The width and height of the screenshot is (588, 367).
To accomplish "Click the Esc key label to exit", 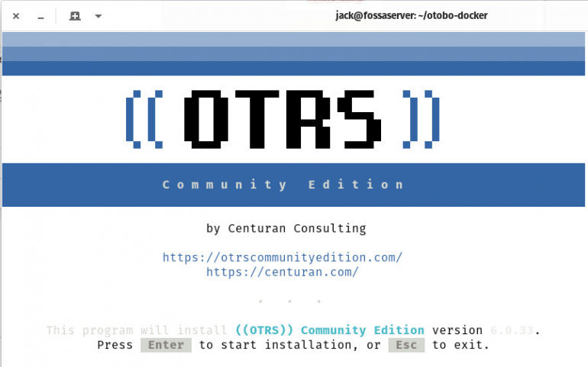I will tap(406, 345).
